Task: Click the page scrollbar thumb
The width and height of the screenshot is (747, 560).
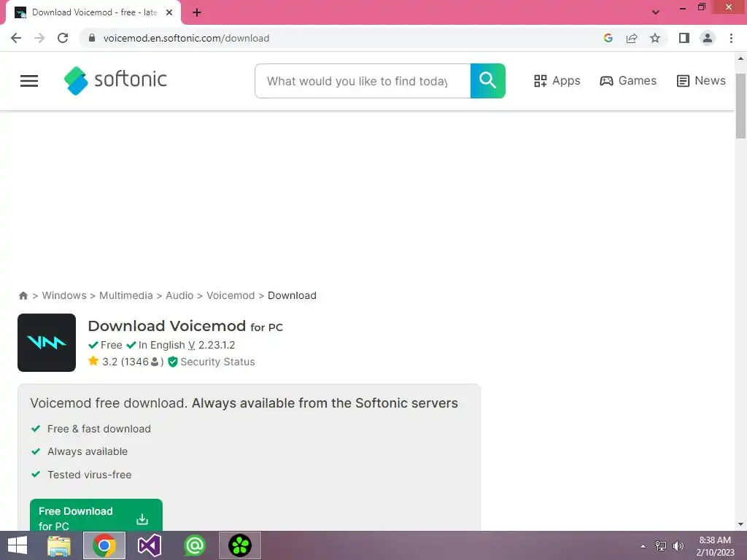Action: point(740,106)
